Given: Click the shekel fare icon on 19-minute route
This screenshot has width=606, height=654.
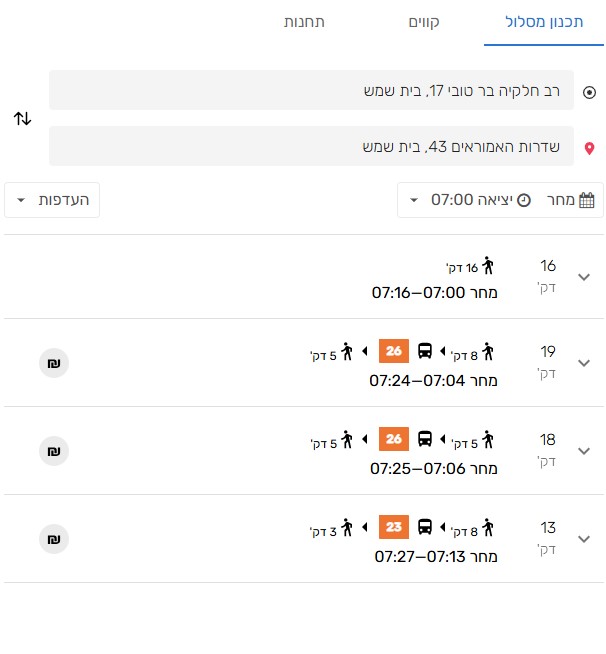Looking at the screenshot, I should (53, 363).
